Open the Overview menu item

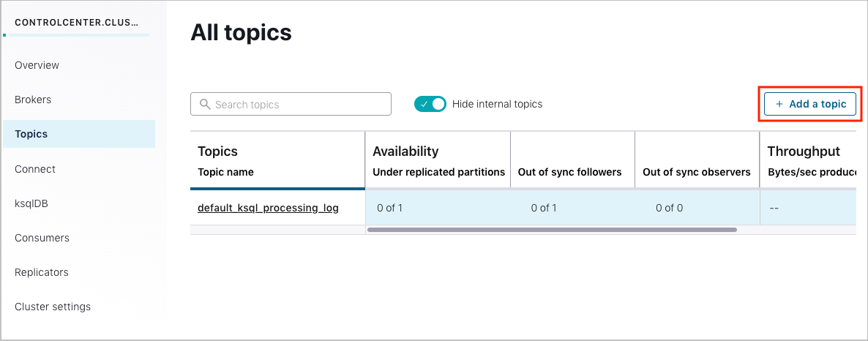(37, 65)
